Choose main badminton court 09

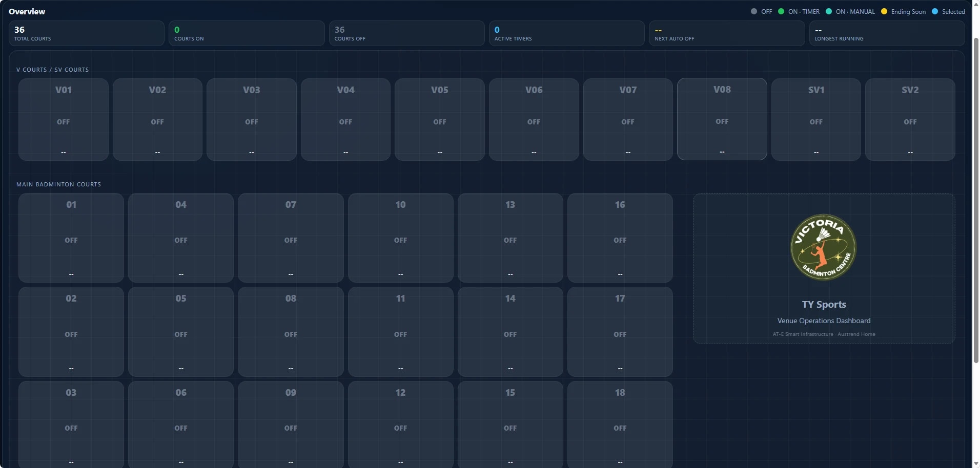point(291,424)
